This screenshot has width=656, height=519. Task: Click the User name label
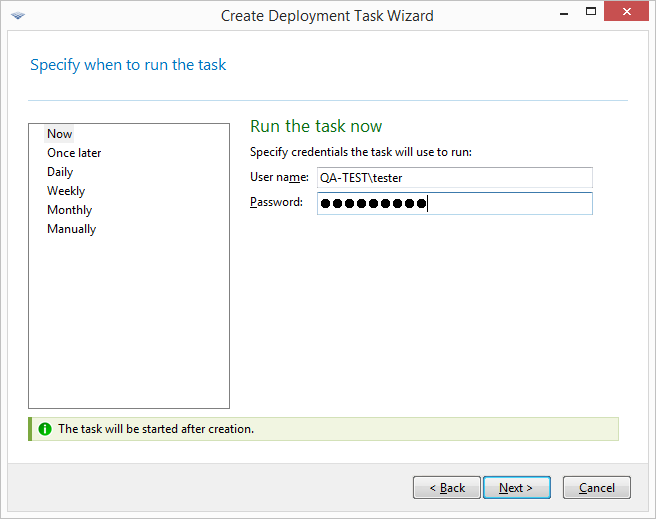click(x=279, y=177)
